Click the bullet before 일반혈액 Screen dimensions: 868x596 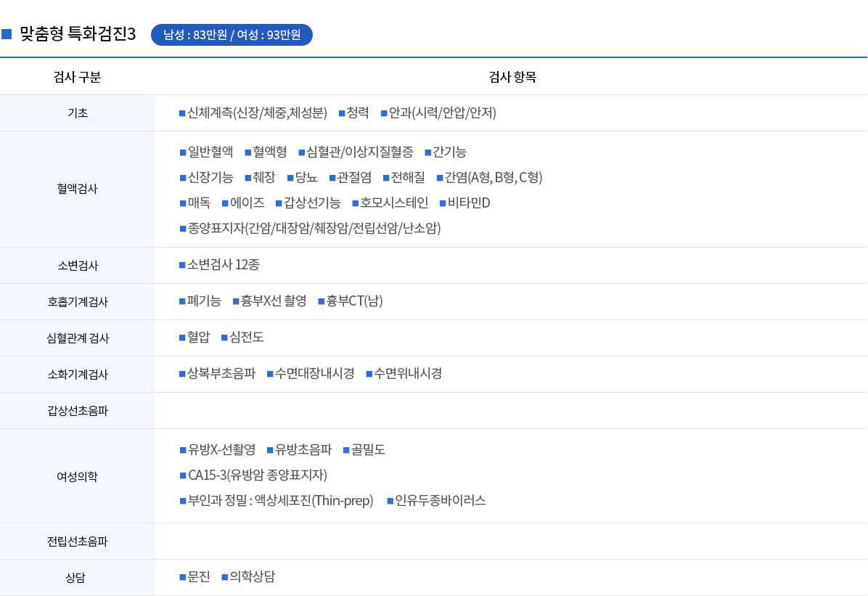(x=183, y=152)
